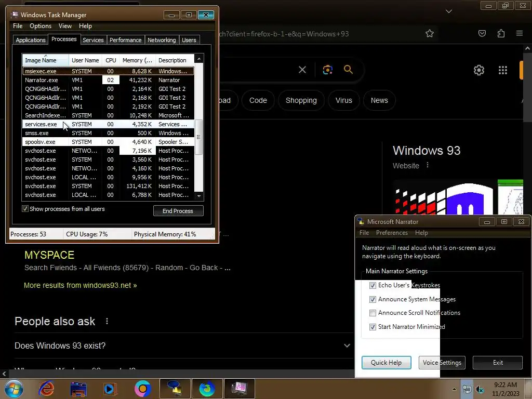This screenshot has width=532, height=399.
Task: Open Internet Explorer from the taskbar
Action: pos(46,389)
